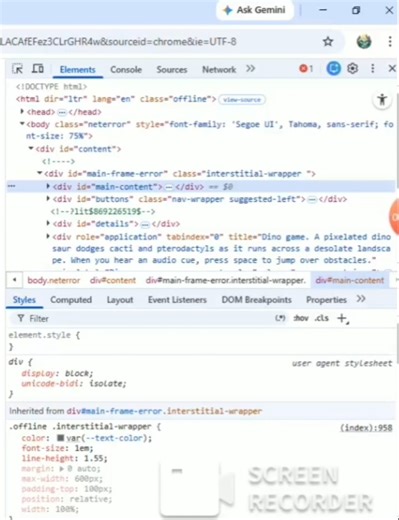
Task: Collapse the main-frame-error div node
Action: click(40, 173)
